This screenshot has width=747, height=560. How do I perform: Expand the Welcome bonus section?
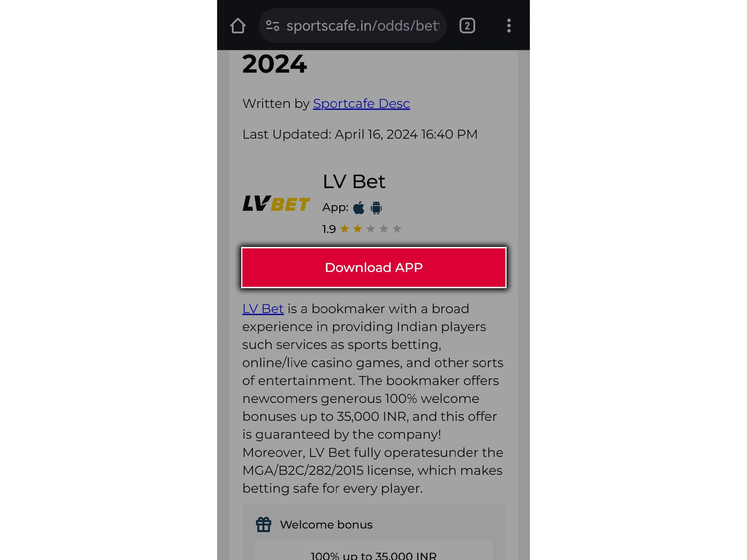point(326,525)
